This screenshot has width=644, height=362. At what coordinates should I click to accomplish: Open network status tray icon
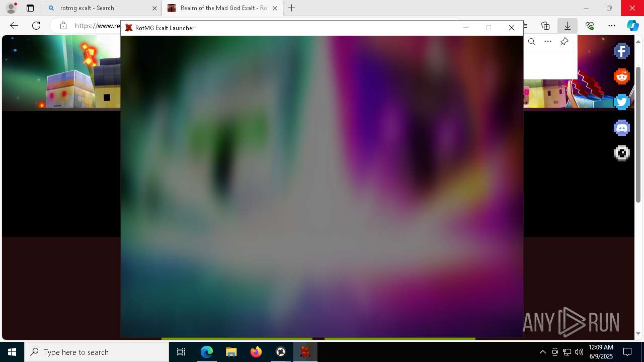point(567,352)
